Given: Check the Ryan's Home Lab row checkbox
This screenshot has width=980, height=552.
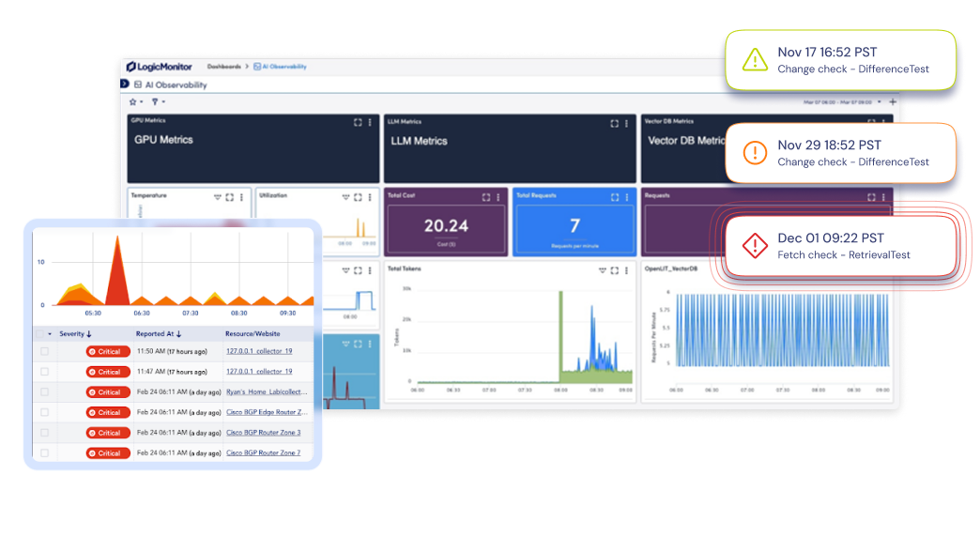Looking at the screenshot, I should [x=44, y=392].
